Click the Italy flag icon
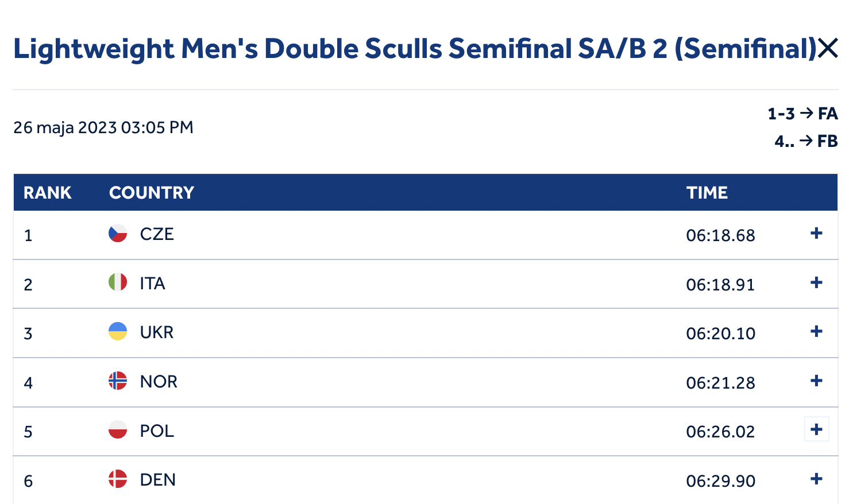Image resolution: width=849 pixels, height=504 pixels. coord(118,282)
